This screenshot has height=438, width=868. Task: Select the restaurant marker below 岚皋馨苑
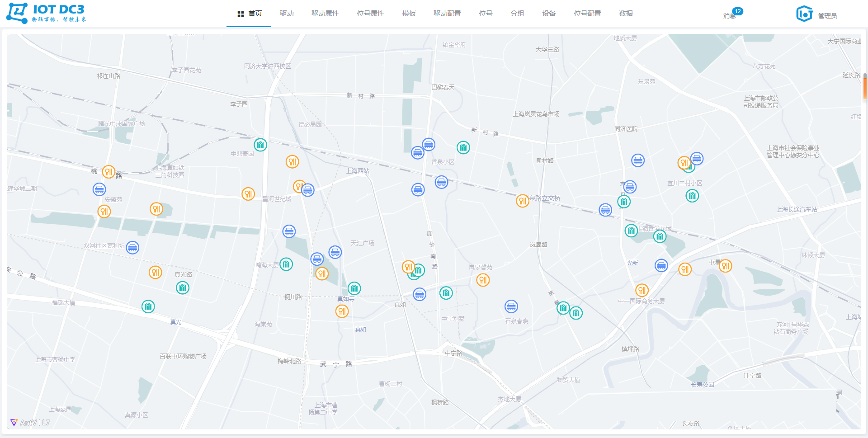click(x=483, y=280)
